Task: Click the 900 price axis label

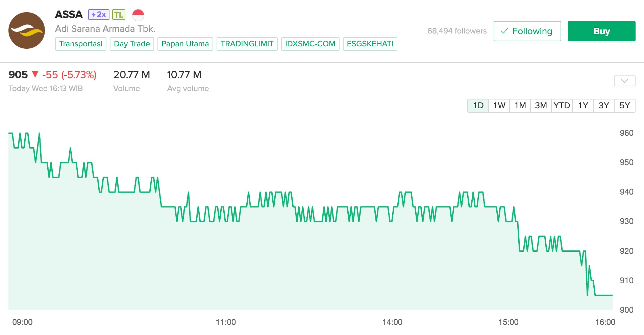Action: tap(626, 310)
